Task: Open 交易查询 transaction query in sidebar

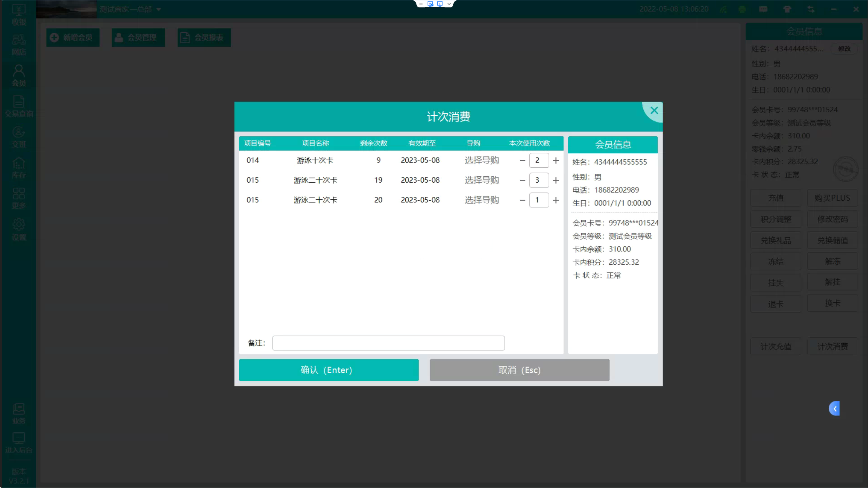Action: [19, 106]
